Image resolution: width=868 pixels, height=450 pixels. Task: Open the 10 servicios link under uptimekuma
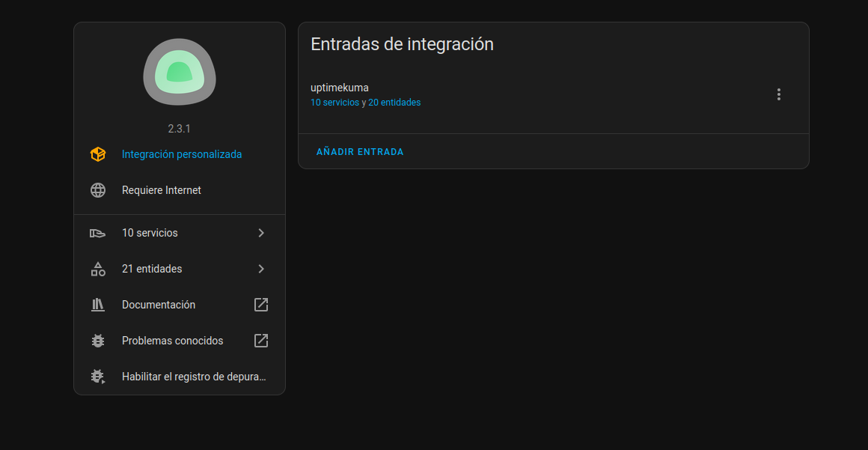pyautogui.click(x=334, y=103)
